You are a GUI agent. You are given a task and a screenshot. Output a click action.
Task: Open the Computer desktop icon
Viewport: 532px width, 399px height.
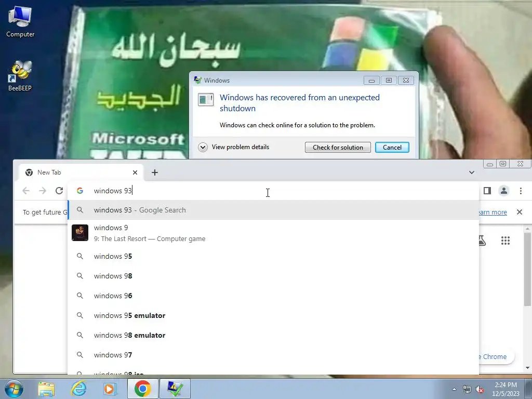point(20,21)
